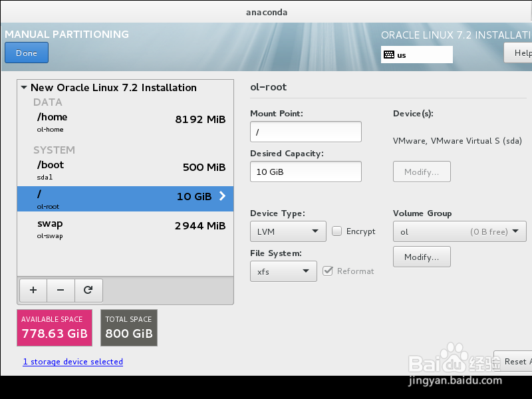Open the Volume Group ol dropdown
The width and height of the screenshot is (532, 399).
(x=460, y=231)
